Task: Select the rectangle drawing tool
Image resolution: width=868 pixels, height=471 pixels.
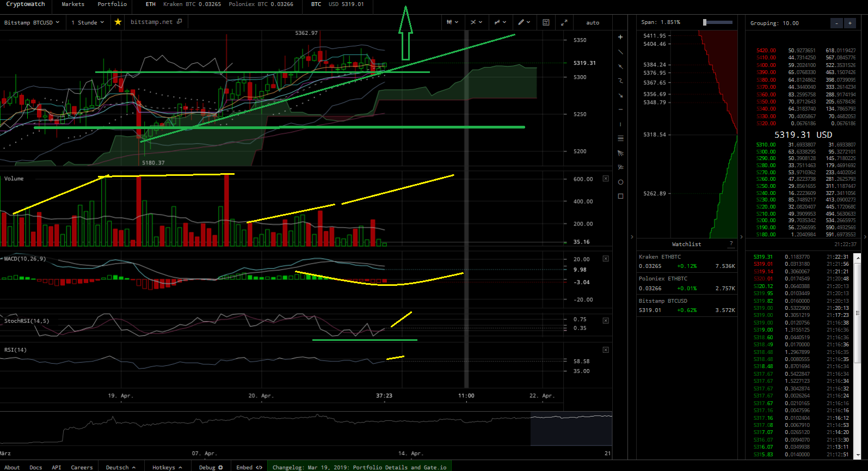Action: [x=620, y=196]
